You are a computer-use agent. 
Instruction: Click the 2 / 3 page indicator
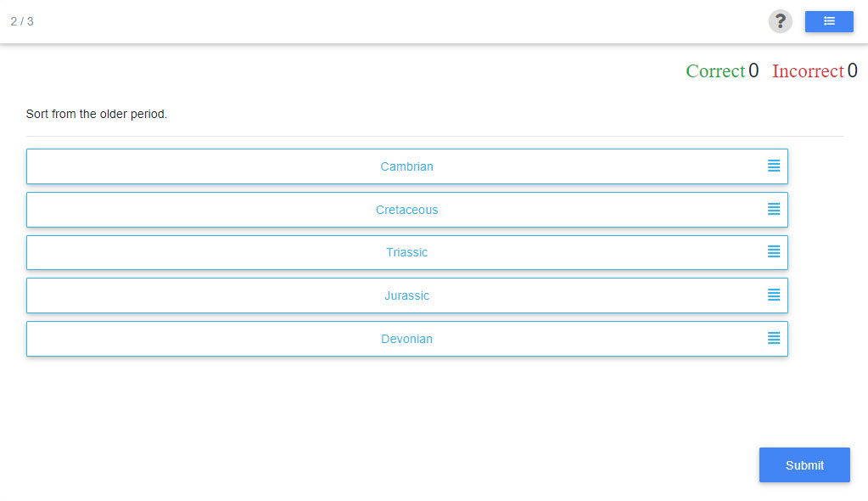(22, 21)
